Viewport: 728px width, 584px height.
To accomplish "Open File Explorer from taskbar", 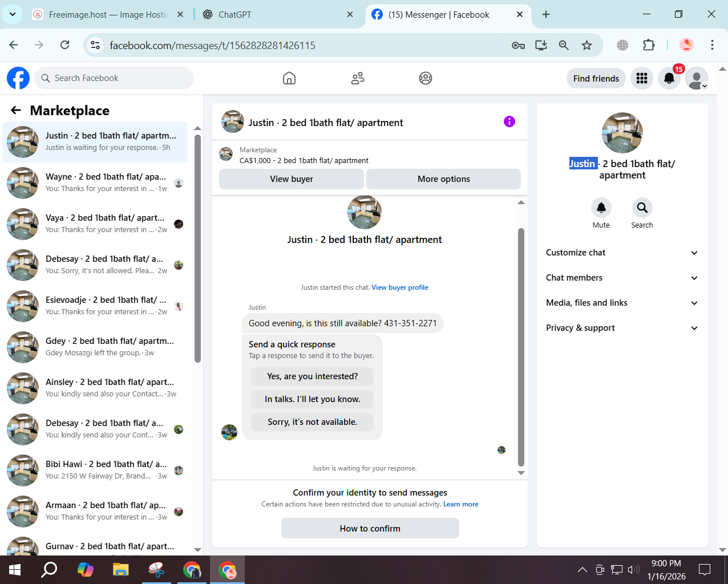I will click(120, 569).
